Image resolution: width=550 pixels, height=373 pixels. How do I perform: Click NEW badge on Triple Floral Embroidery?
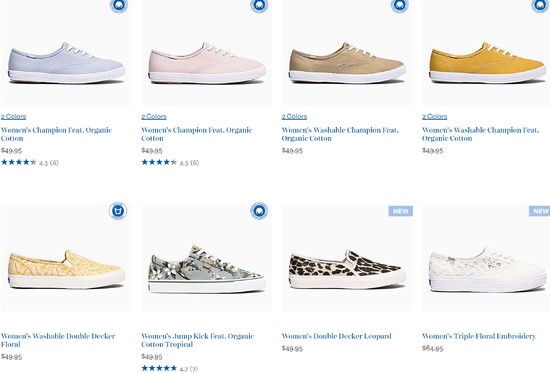tap(539, 211)
